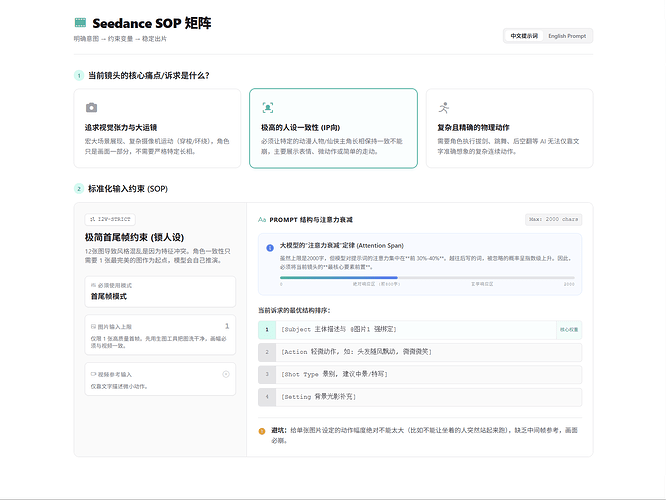Click step number 2 circle badge
The image size is (666, 500).
pos(79,189)
